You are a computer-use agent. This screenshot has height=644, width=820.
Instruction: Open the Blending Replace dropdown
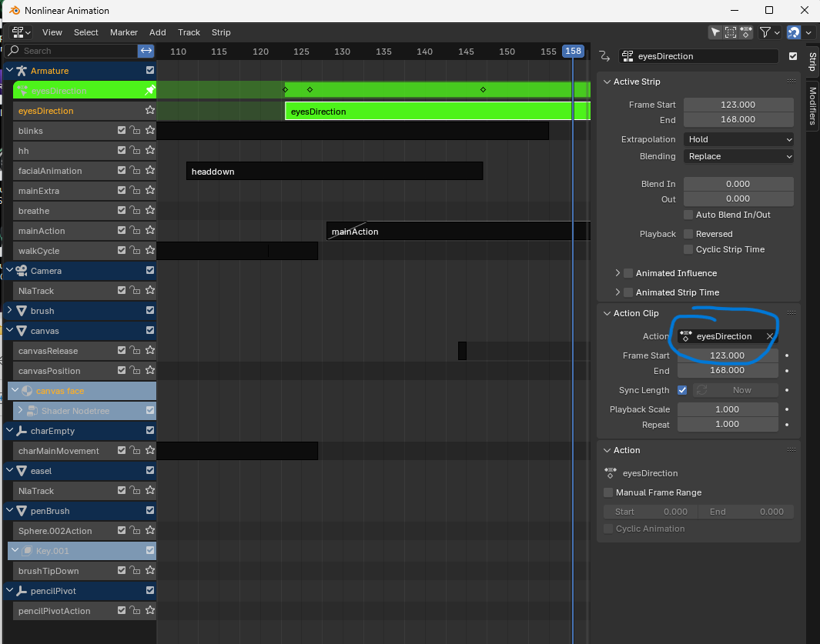(738, 156)
